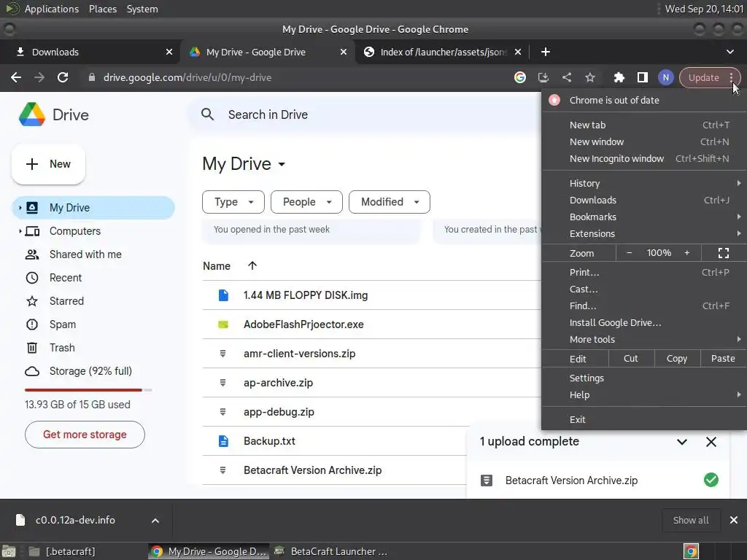Image resolution: width=747 pixels, height=560 pixels.
Task: Open the Extensions puzzle icon
Action: click(x=619, y=77)
